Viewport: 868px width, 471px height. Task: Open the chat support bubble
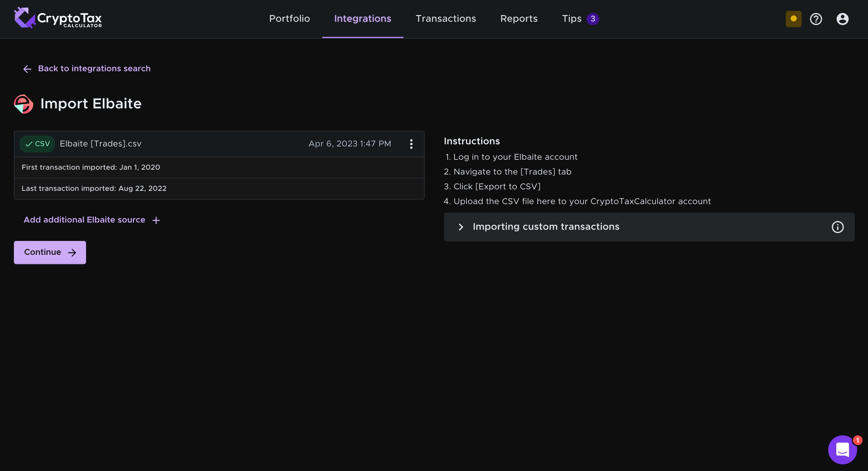842,450
